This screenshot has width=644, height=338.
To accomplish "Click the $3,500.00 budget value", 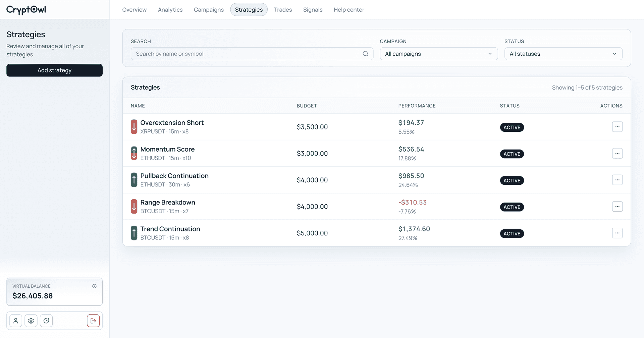I will (312, 127).
